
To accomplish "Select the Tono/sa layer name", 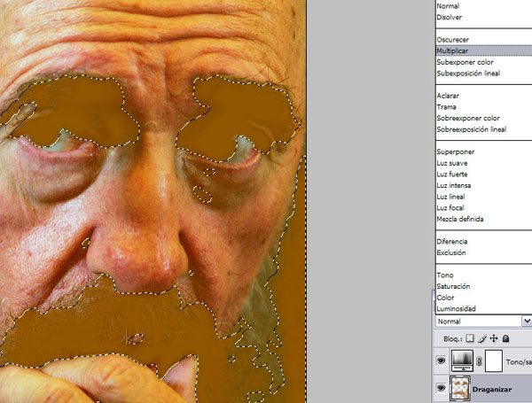I will coord(519,362).
